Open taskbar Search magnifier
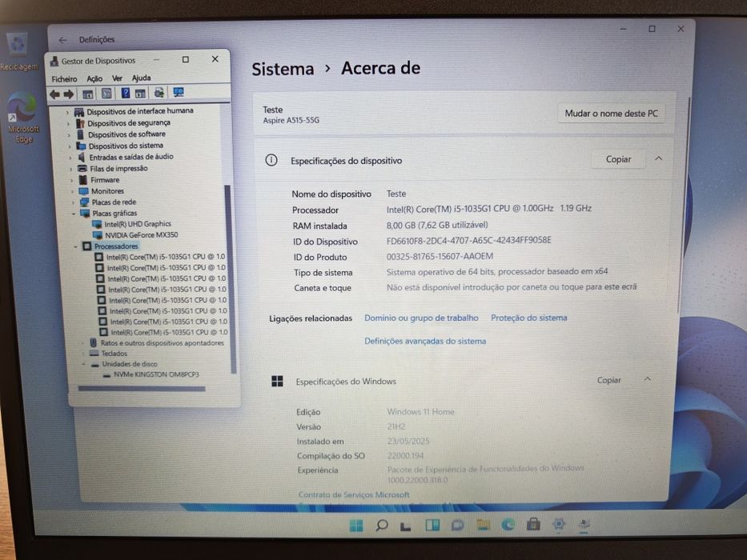747x560 pixels. (x=382, y=526)
